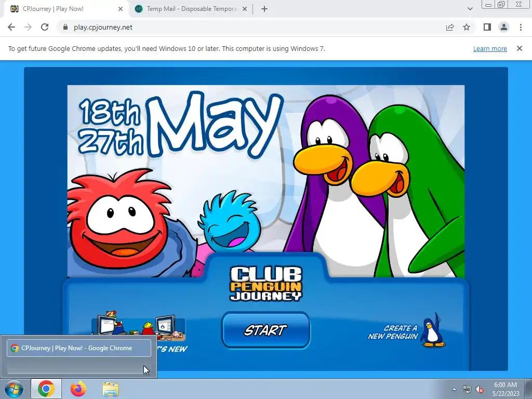Follow the Learn more link
This screenshot has width=532, height=399.
(x=490, y=48)
